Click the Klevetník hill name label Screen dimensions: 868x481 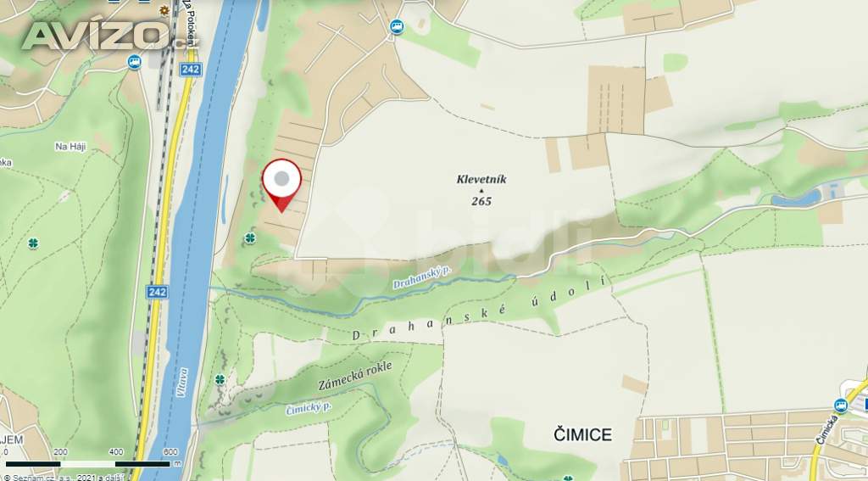[x=481, y=179]
